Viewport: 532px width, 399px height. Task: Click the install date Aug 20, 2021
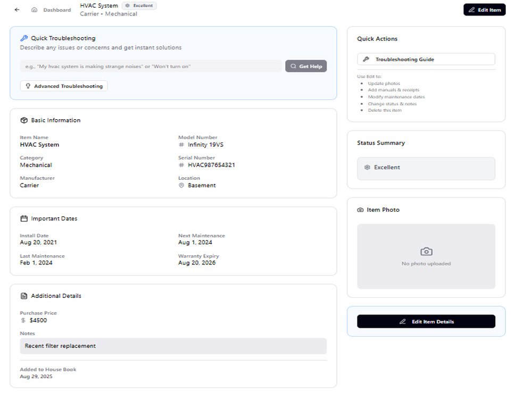(x=38, y=242)
